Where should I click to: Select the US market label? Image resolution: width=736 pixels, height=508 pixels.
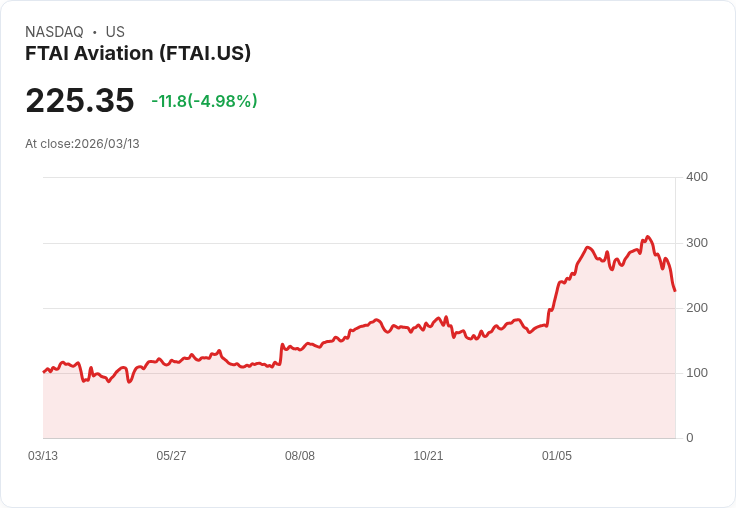click(115, 32)
